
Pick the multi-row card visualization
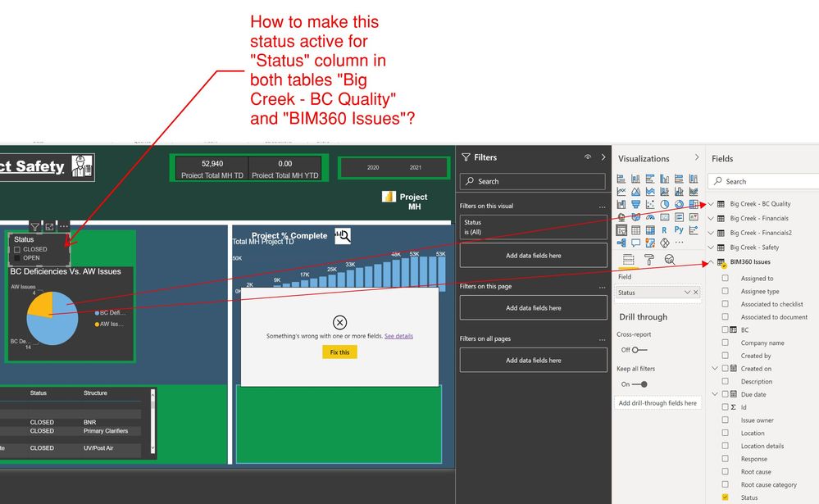coord(679,217)
